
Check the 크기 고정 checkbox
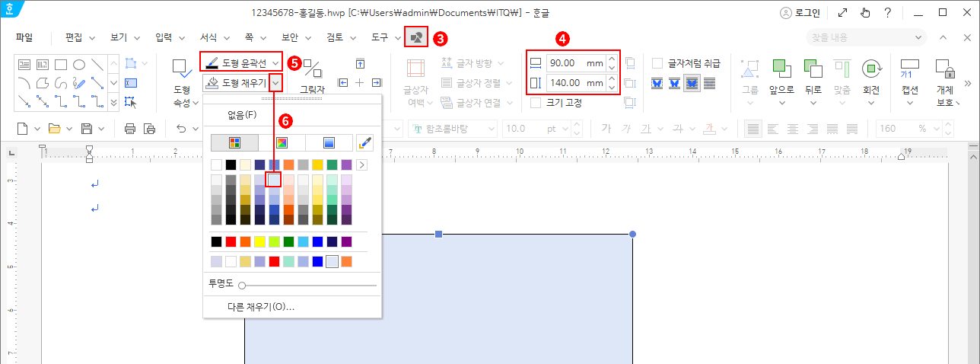pyautogui.click(x=536, y=103)
